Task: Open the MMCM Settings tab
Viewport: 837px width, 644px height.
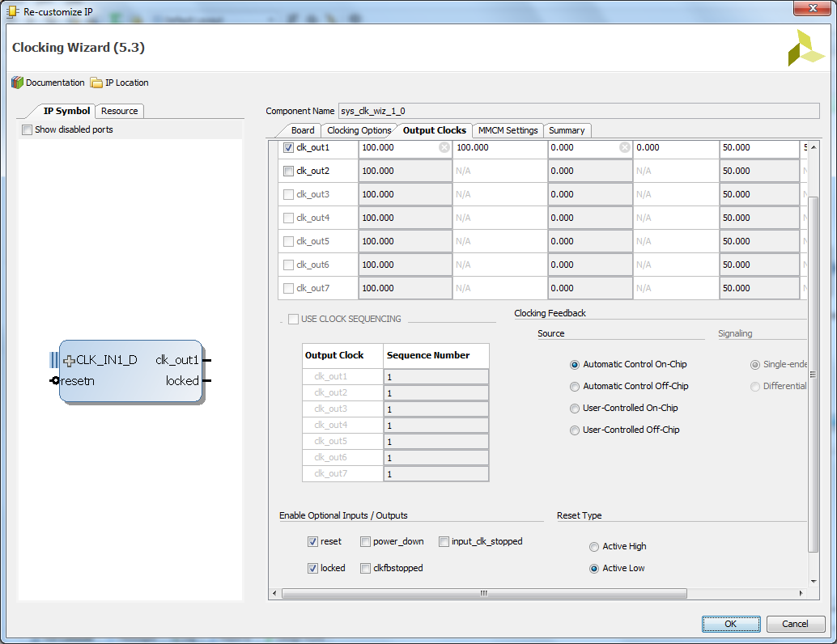Action: click(x=508, y=130)
